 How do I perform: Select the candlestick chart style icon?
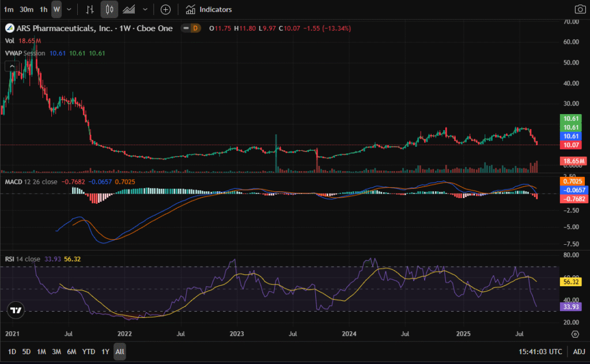[x=109, y=9]
